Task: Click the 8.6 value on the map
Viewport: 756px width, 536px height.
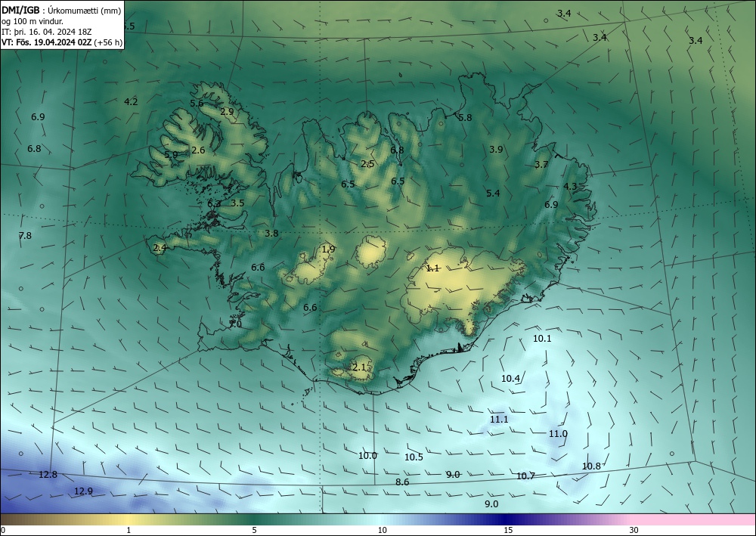Action: coord(402,482)
